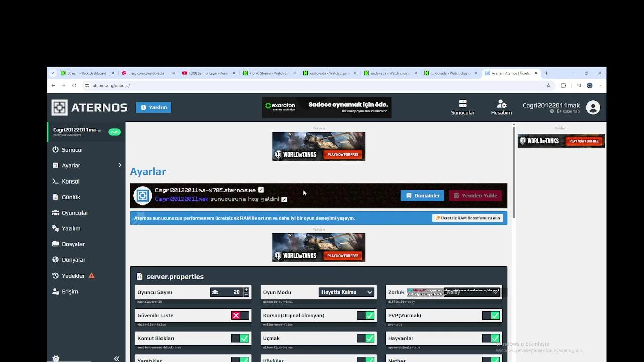The image size is (644, 362).
Task: Toggle the Hayvanlar animals switch
Action: coord(491,338)
